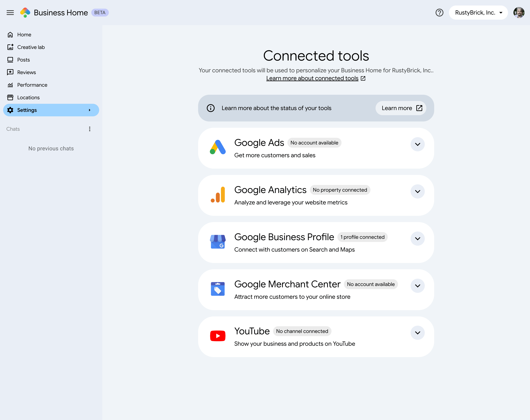Click the Settings gear icon

pos(10,110)
